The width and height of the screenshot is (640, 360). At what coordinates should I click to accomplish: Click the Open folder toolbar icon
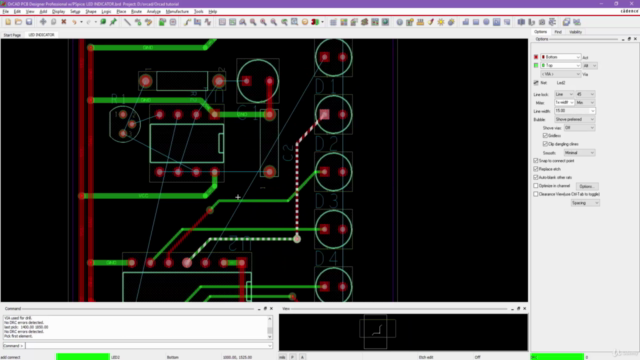pos(18,22)
